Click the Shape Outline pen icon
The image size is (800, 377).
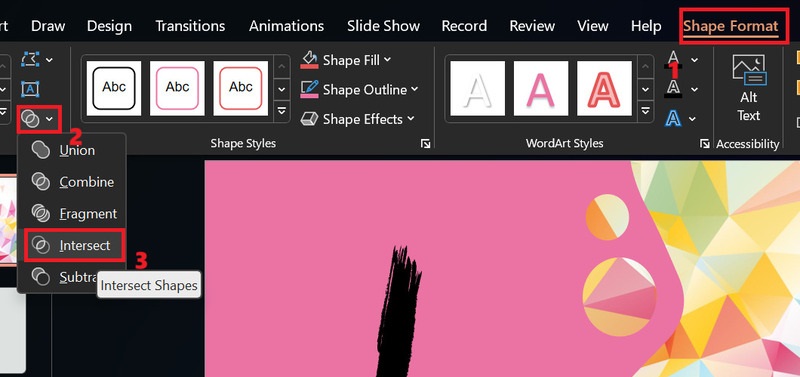tap(309, 89)
